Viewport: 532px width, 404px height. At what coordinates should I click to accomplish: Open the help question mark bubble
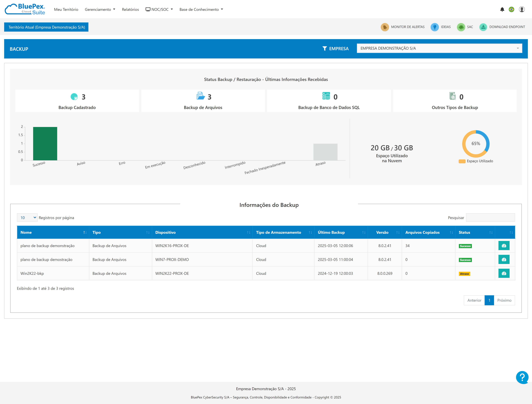[x=522, y=378]
